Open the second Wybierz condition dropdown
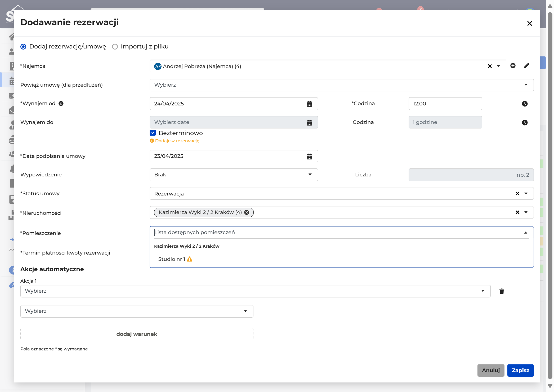The width and height of the screenshot is (554, 392). (137, 311)
